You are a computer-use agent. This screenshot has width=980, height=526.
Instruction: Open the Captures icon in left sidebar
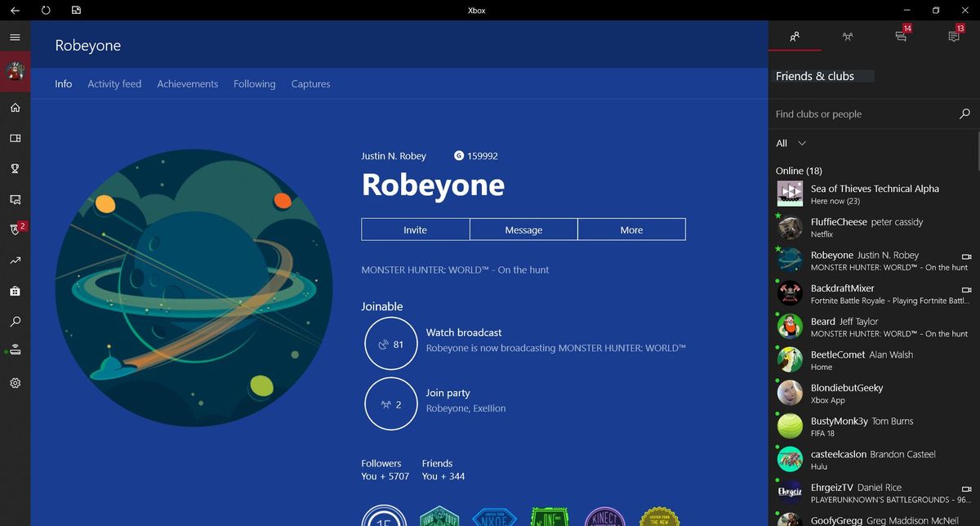coord(15,199)
